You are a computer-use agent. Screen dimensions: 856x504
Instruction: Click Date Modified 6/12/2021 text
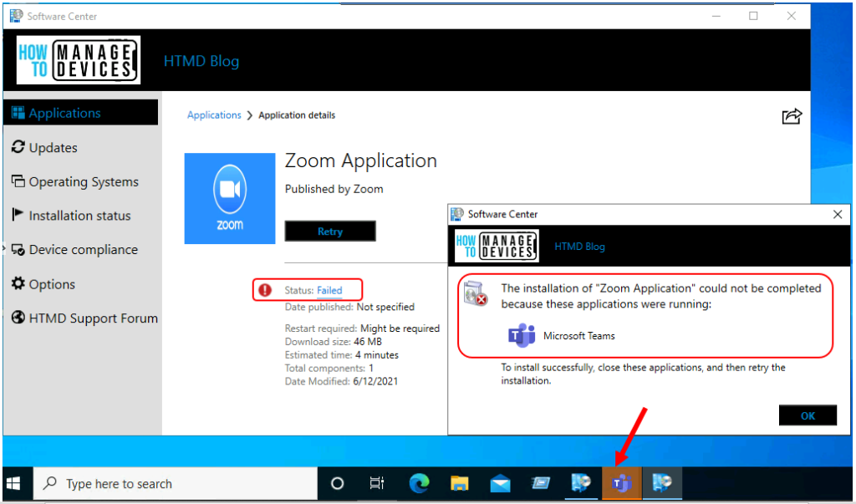click(341, 381)
